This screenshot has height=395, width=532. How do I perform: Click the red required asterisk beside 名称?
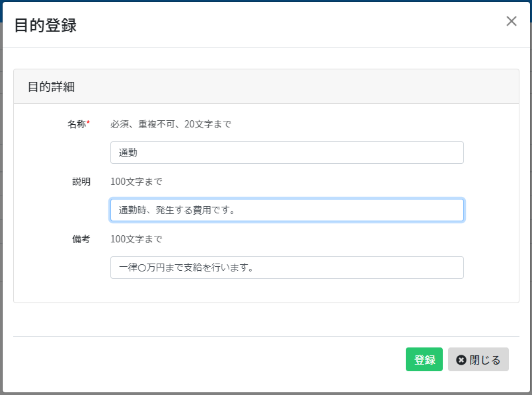click(x=88, y=122)
